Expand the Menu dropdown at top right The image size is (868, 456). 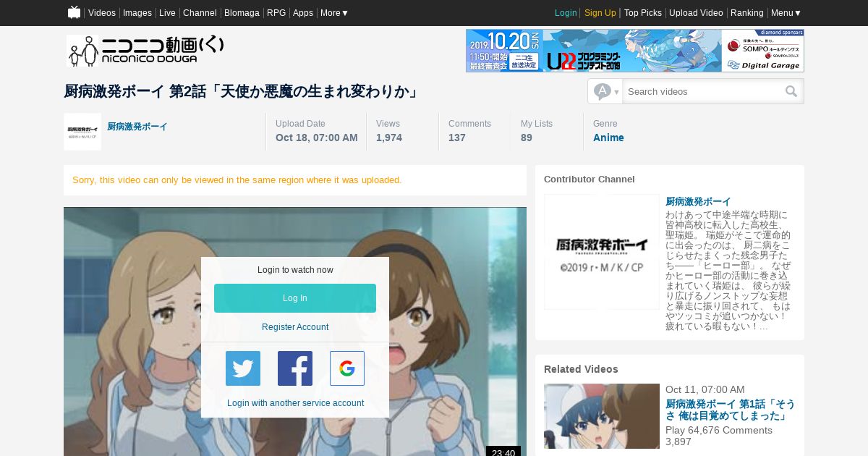point(786,13)
